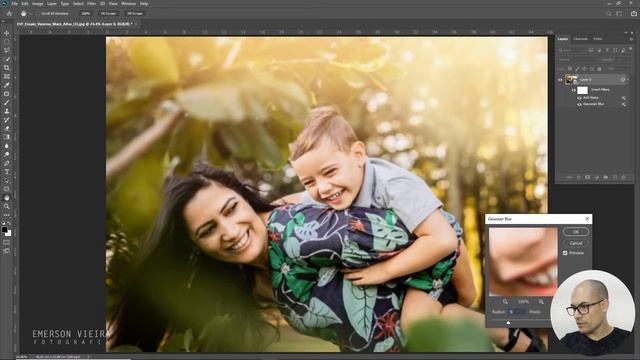The width and height of the screenshot is (640, 360).
Task: Open Layers panel options menu
Action: click(631, 39)
